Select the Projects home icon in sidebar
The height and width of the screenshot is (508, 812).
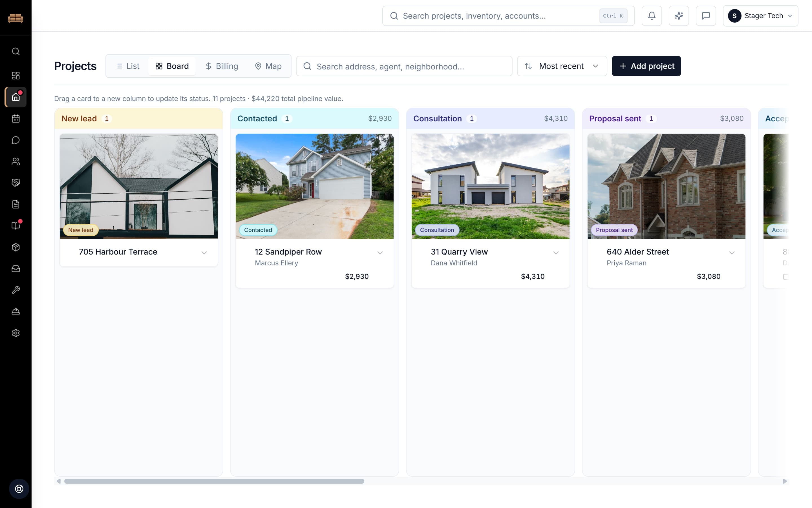[x=16, y=97]
